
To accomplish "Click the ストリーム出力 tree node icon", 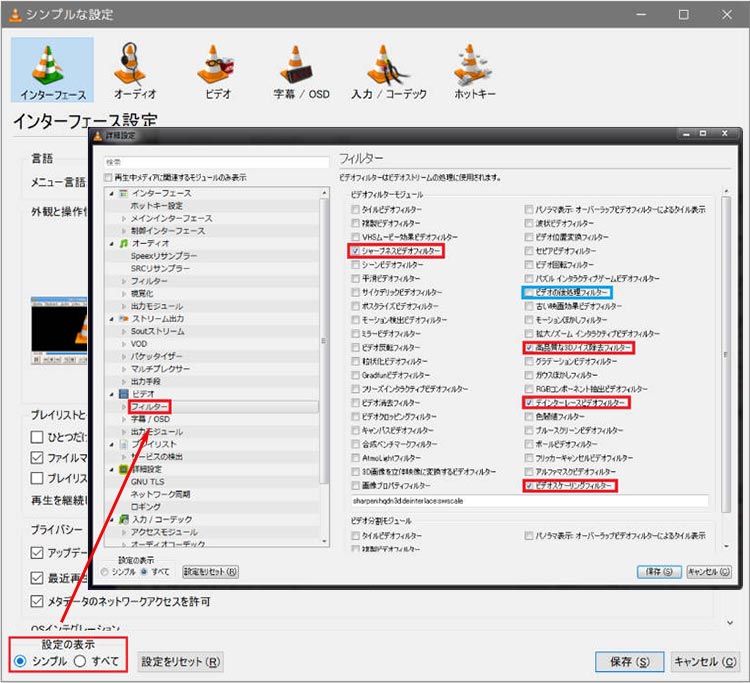I will pyautogui.click(x=123, y=319).
